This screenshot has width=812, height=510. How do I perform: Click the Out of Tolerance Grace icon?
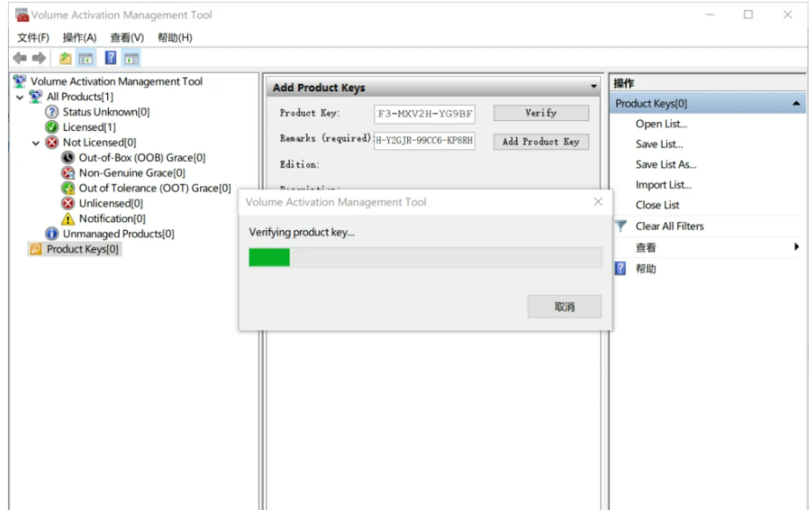coord(68,188)
